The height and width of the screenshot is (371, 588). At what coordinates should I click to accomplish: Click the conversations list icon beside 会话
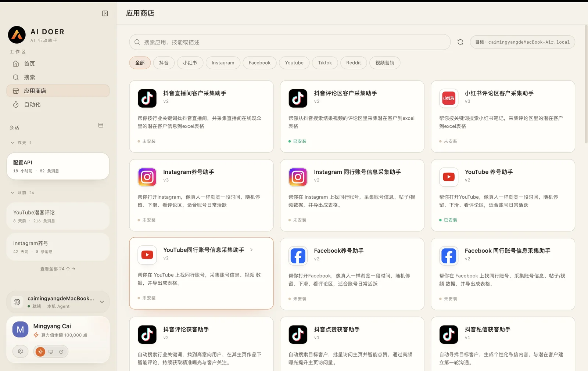101,125
